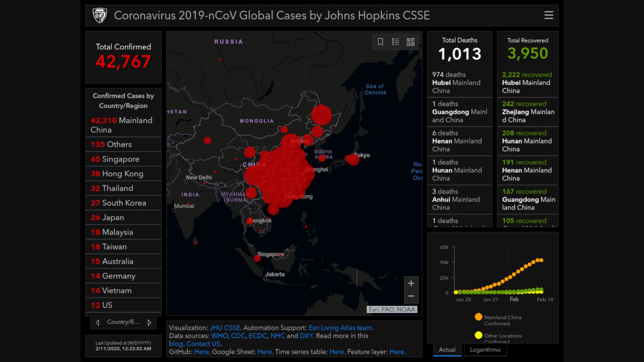Click the Singapore case circle on map

[257, 258]
